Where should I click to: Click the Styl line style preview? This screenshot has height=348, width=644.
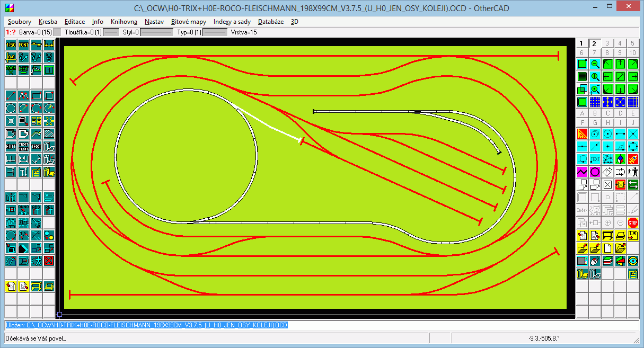(x=156, y=32)
